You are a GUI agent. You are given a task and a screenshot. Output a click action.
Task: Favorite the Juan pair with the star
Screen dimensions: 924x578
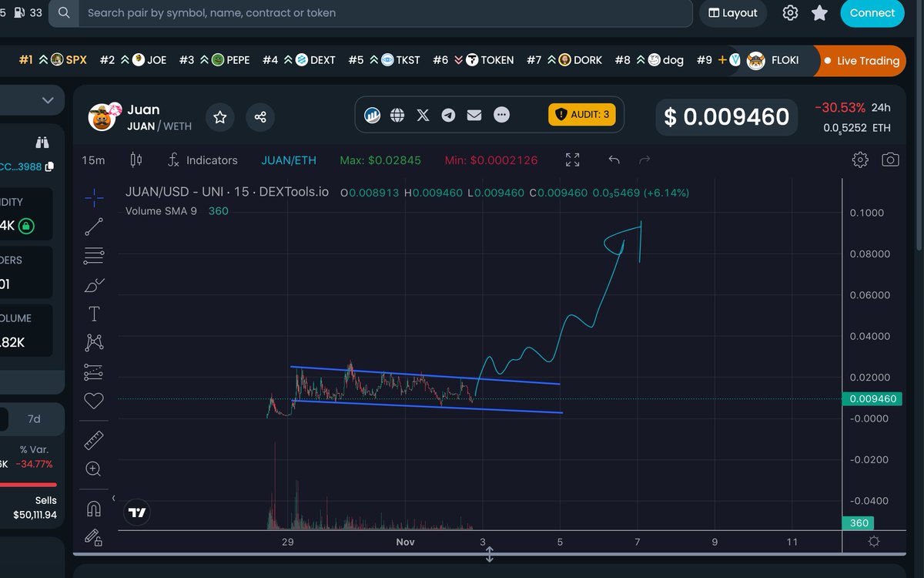point(220,117)
